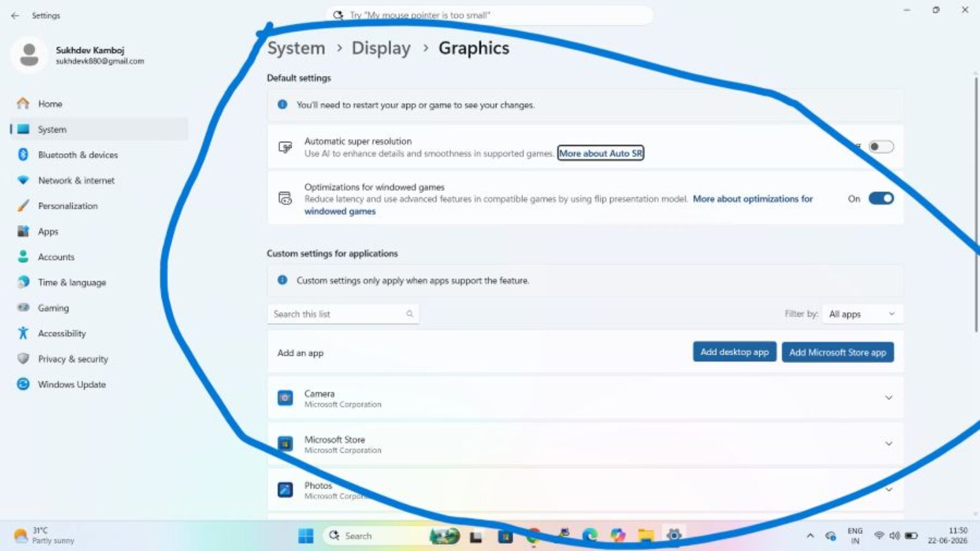Open Microsoft Edge from the taskbar

point(590,536)
